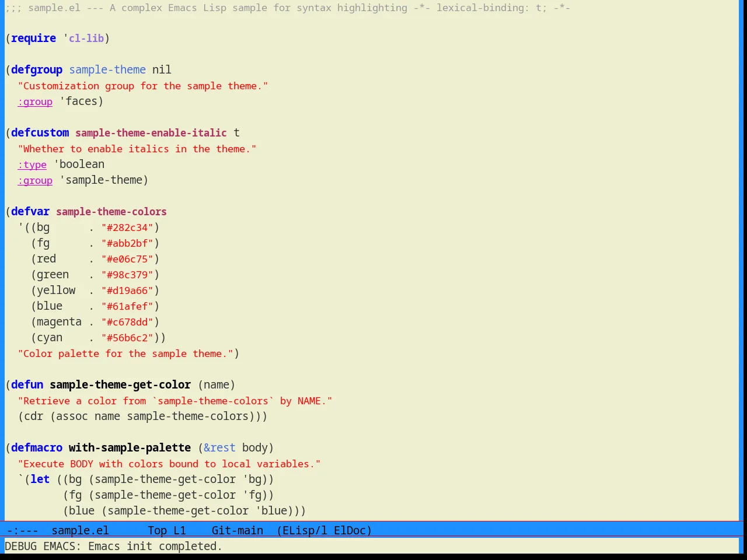Click 'sample-theme-get-color' function name after defun
This screenshot has width=747, height=560.
tap(120, 385)
